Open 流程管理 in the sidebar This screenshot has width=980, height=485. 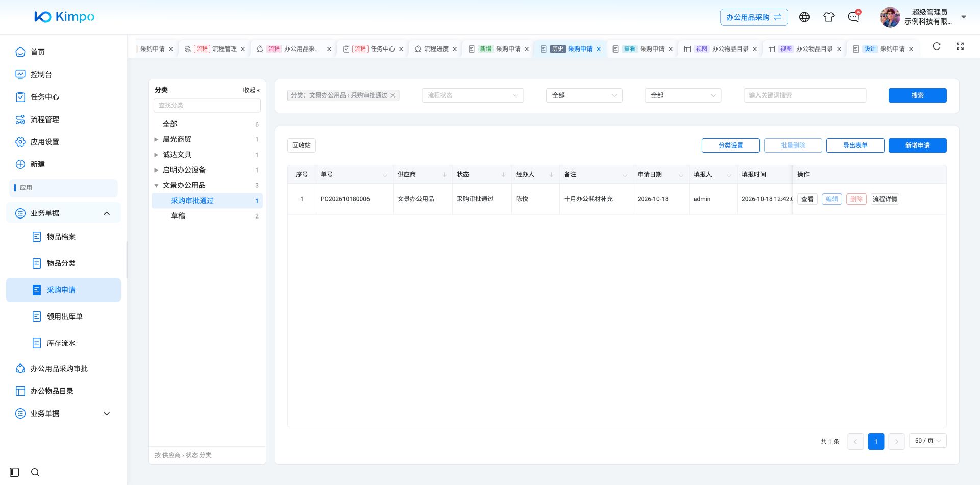[x=45, y=119]
